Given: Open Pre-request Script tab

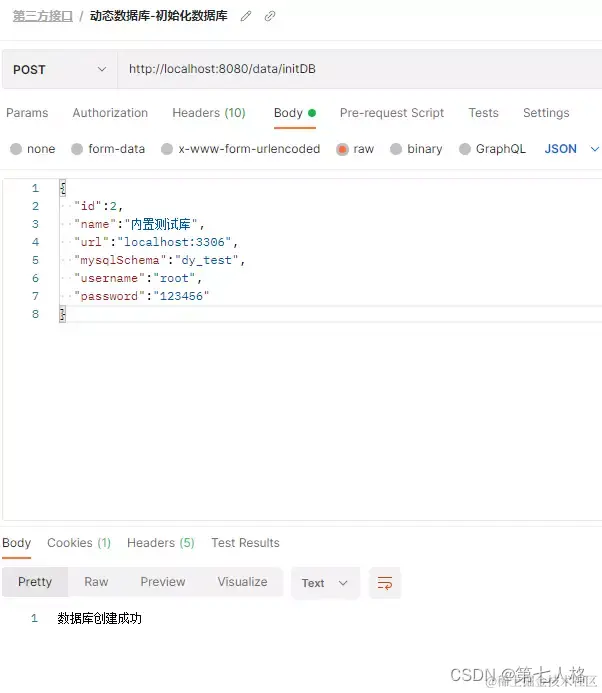Looking at the screenshot, I should point(392,113).
